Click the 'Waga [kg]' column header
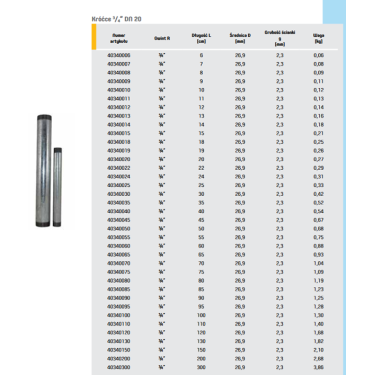375x375 pixels. pos(319,38)
